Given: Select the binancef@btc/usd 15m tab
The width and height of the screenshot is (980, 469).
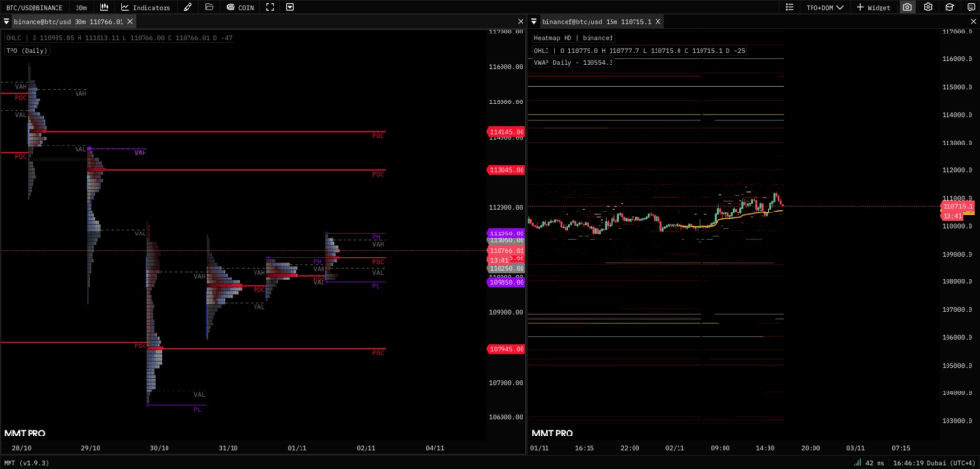Looking at the screenshot, I should pos(598,20).
